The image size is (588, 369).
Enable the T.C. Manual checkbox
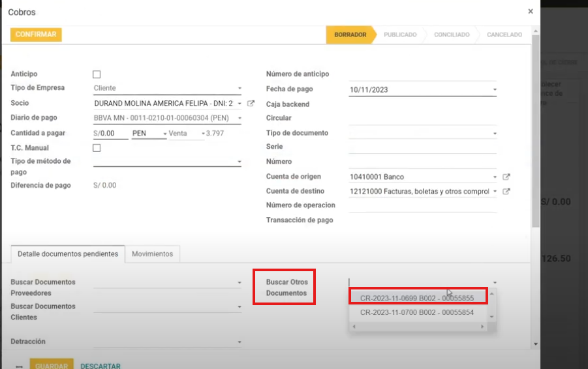click(97, 148)
